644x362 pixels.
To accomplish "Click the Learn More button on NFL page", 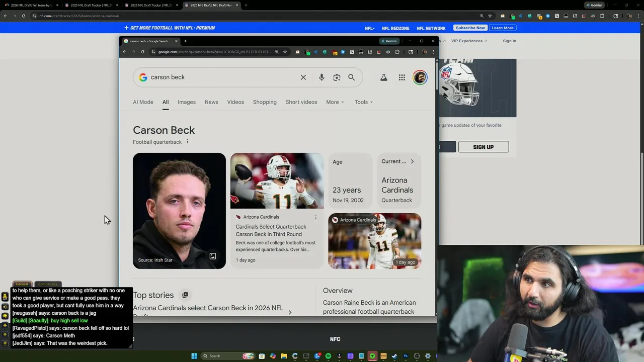I will pos(503,28).
